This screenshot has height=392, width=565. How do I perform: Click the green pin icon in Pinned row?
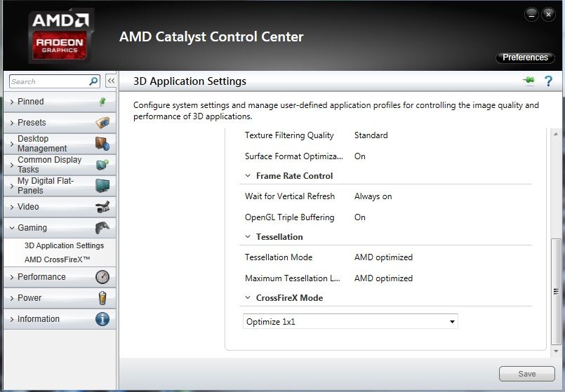point(102,102)
